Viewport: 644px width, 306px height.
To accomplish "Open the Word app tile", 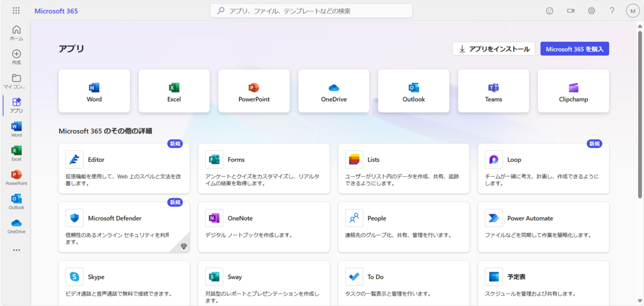I will [94, 91].
